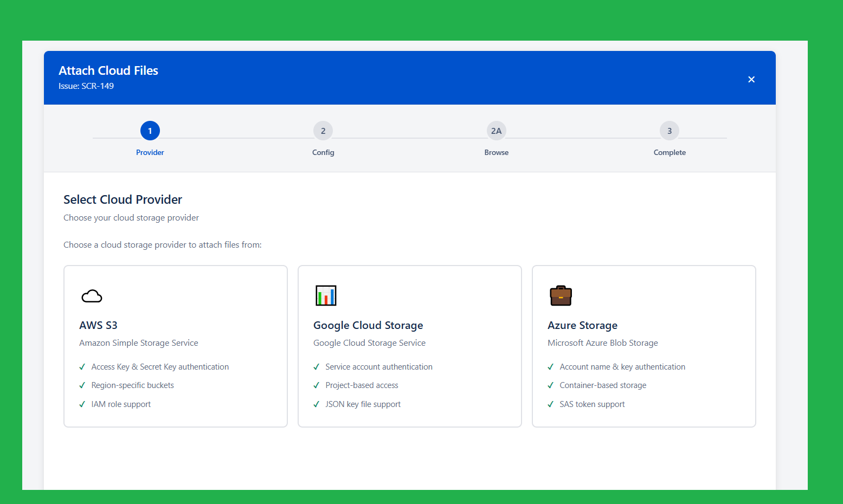The width and height of the screenshot is (843, 504).
Task: Click 'Region-specific buckets' feature text
Action: point(133,385)
